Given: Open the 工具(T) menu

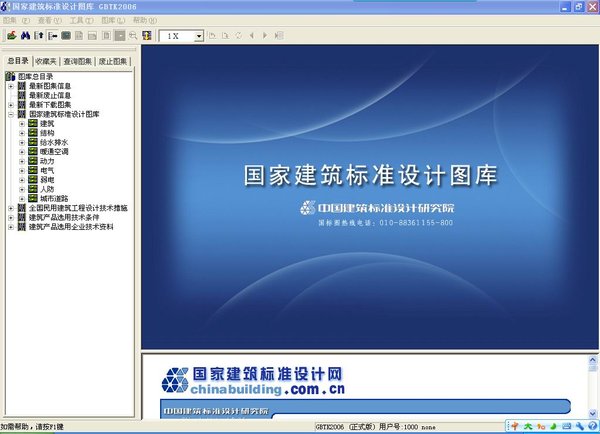Looking at the screenshot, I should [x=82, y=20].
